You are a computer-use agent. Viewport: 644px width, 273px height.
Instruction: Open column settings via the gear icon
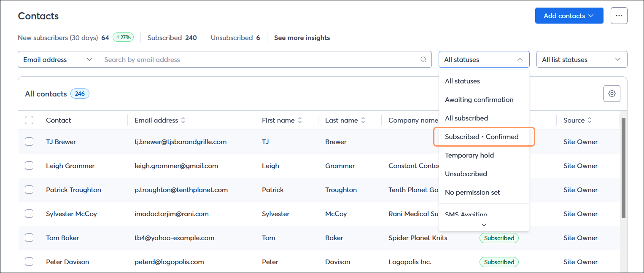(x=612, y=93)
